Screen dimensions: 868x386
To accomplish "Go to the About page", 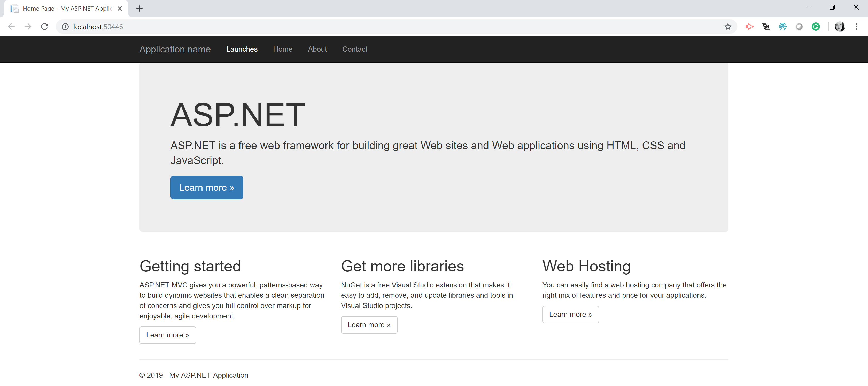I will coord(317,49).
